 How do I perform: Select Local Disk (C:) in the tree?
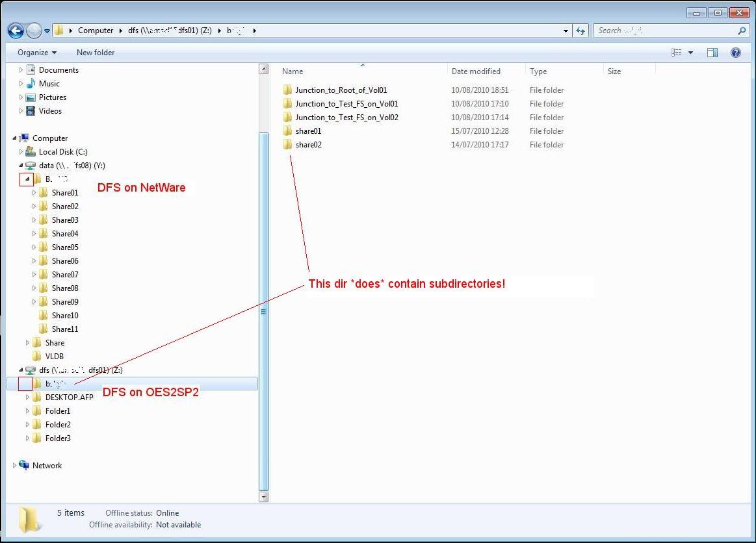(62, 151)
